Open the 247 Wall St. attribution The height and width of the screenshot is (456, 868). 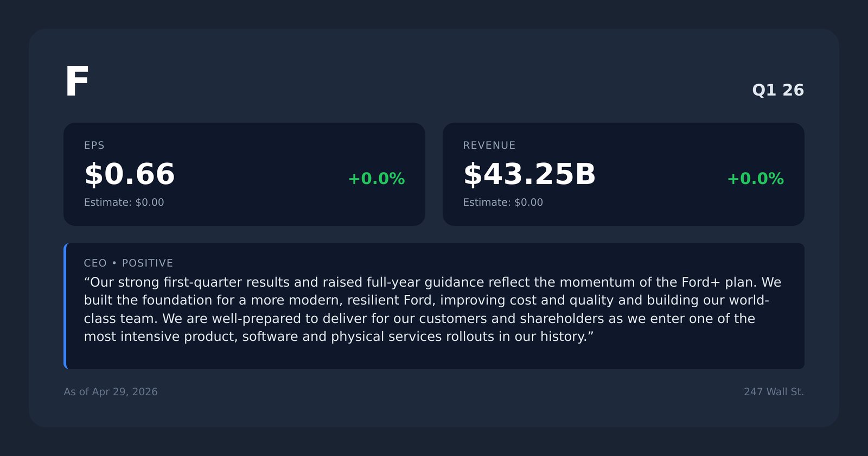tap(774, 392)
